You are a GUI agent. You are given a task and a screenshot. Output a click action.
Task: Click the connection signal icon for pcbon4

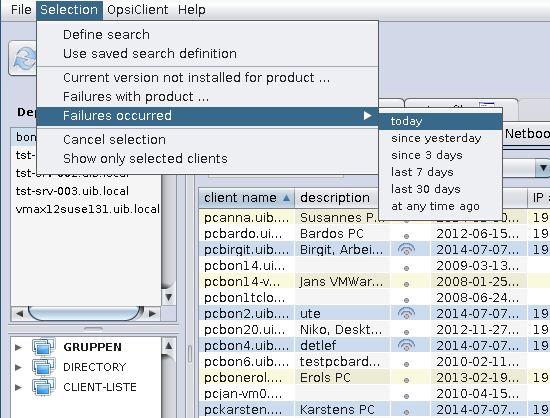[406, 345]
